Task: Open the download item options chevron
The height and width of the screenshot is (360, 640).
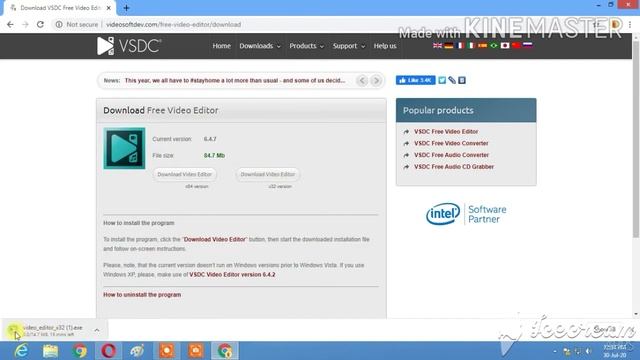Action: click(x=97, y=330)
